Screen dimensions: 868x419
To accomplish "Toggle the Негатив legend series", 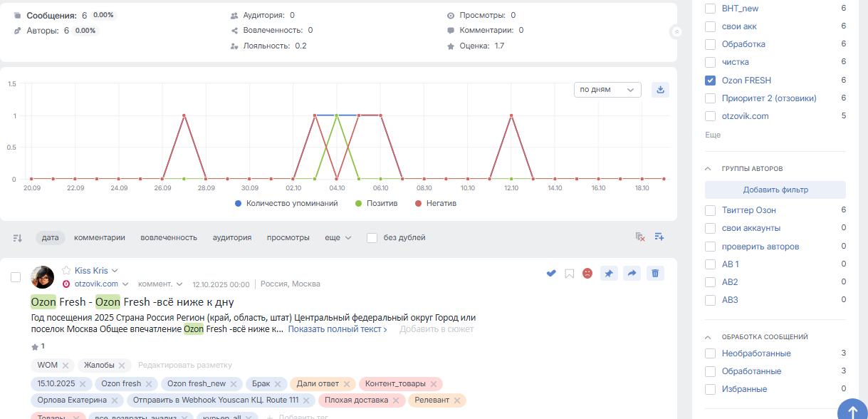I will pos(436,203).
